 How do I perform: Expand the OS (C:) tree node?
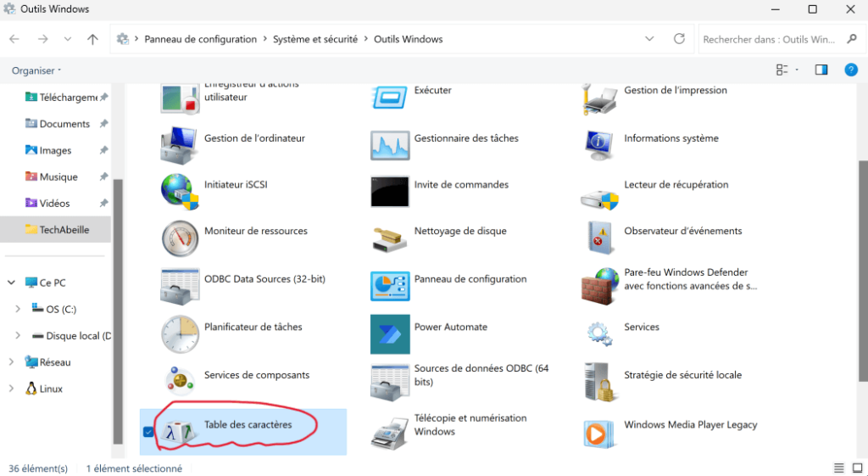point(17,309)
